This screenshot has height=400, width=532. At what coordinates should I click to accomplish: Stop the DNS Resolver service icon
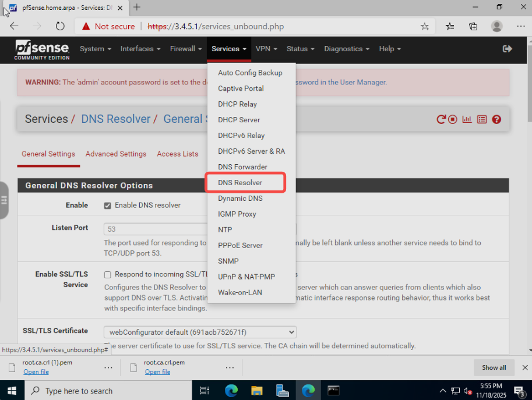(453, 119)
